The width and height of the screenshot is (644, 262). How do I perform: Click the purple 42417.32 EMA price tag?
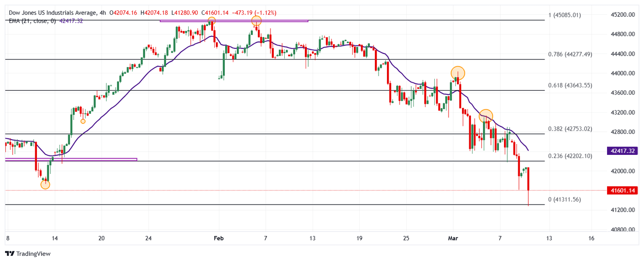coord(623,150)
